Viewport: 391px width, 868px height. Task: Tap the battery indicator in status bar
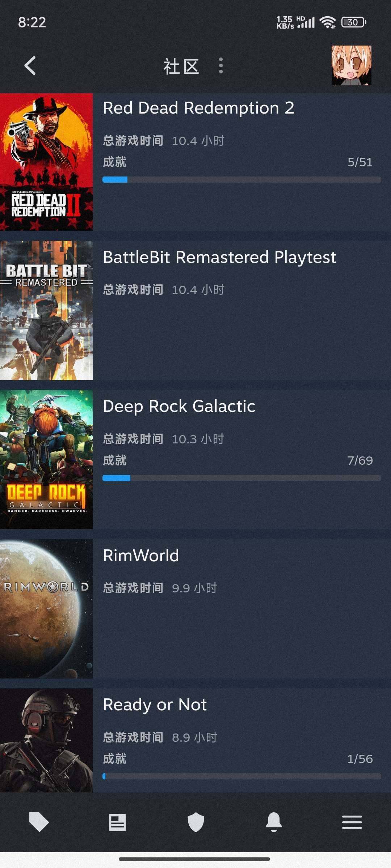click(354, 22)
